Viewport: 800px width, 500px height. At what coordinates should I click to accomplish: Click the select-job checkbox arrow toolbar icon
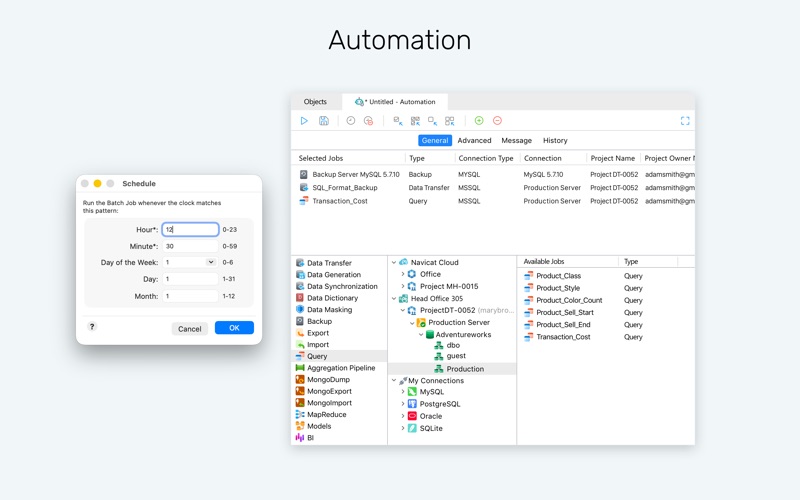click(x=398, y=121)
